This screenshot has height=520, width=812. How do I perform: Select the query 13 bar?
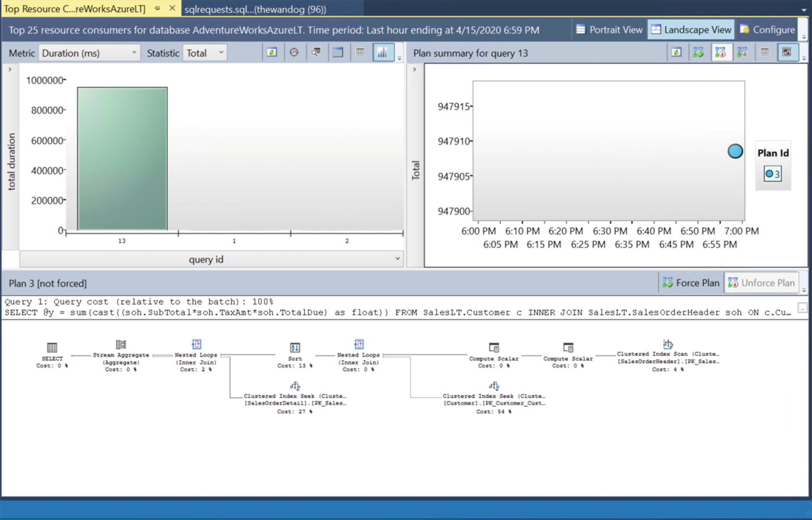coord(122,159)
